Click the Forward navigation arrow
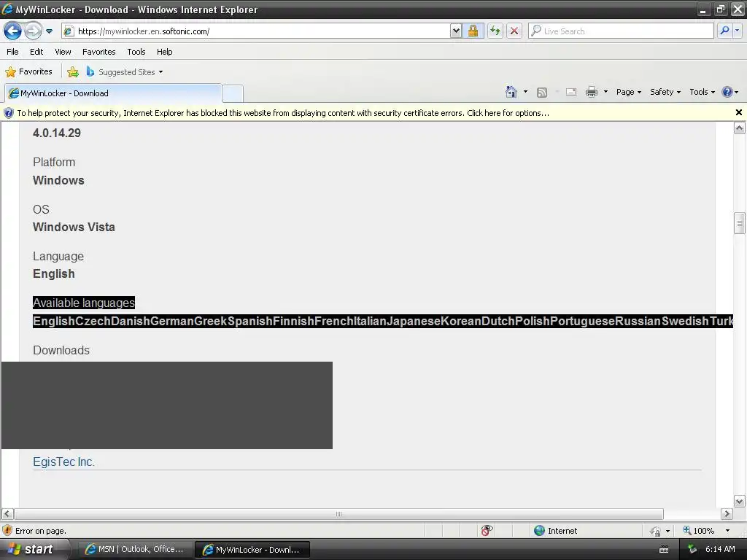 tap(33, 31)
